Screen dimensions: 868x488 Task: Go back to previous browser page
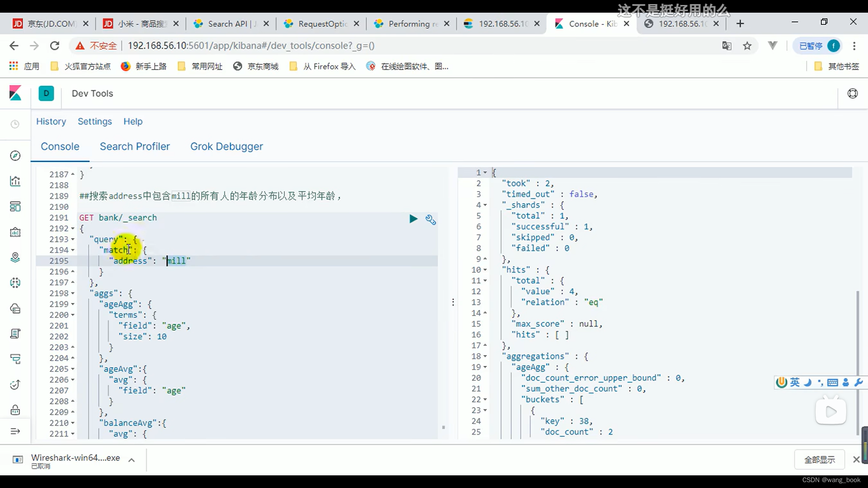pos(14,46)
